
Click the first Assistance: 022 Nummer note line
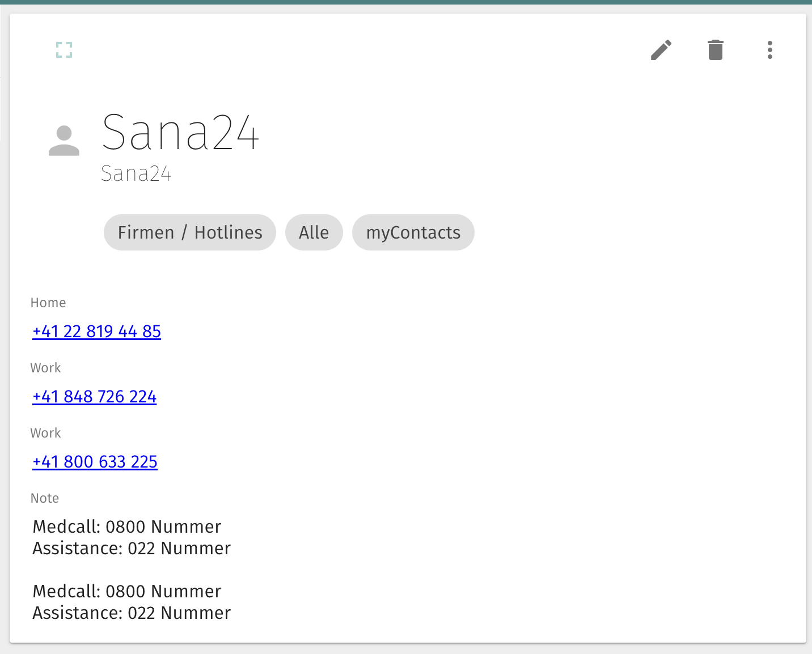pyautogui.click(x=132, y=548)
